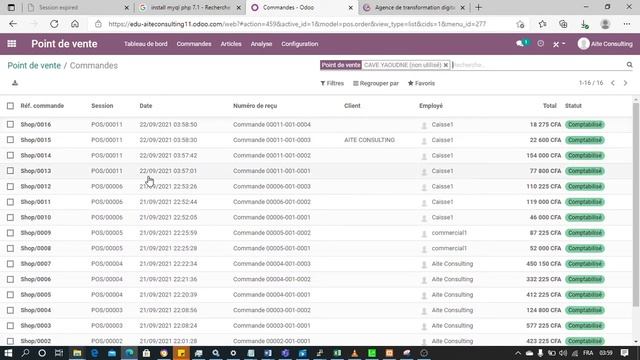Click the site lock info icon
The image size is (640, 360).
click(x=98, y=24)
